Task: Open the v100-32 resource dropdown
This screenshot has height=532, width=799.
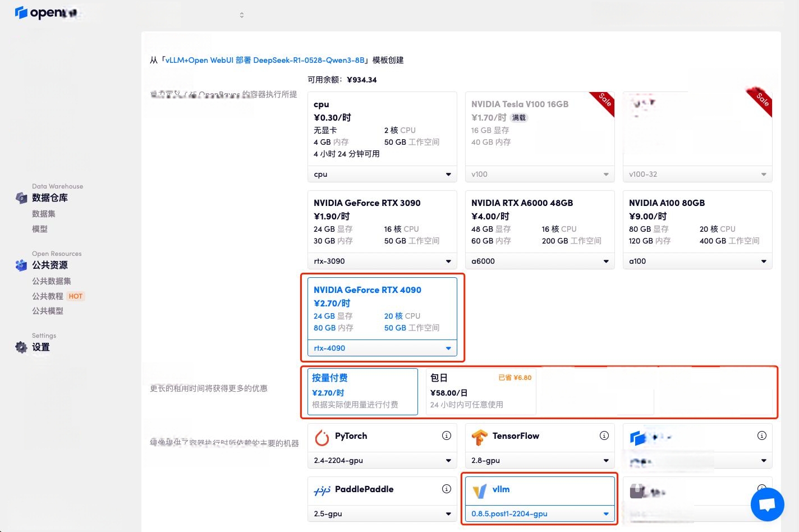Action: tap(697, 174)
